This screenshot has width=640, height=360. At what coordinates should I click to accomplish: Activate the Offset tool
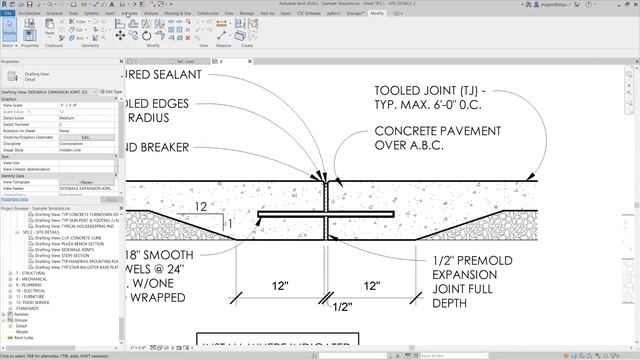[x=133, y=24]
